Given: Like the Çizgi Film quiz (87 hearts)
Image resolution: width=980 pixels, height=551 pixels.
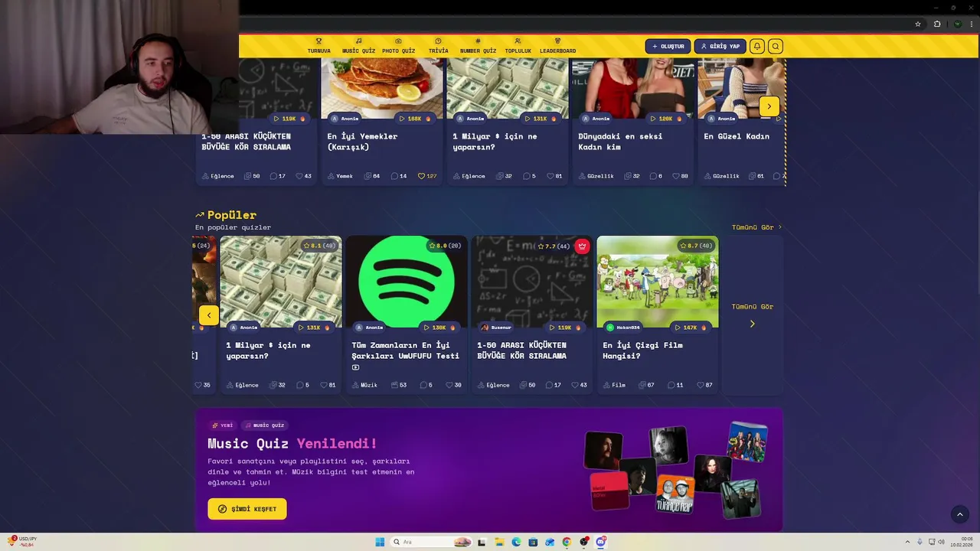Looking at the screenshot, I should pyautogui.click(x=704, y=385).
